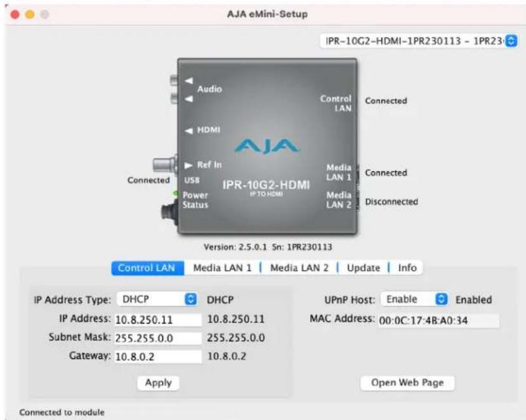Click the lower Audio output arrow icon
This screenshot has height=420, width=526.
pos(189,98)
